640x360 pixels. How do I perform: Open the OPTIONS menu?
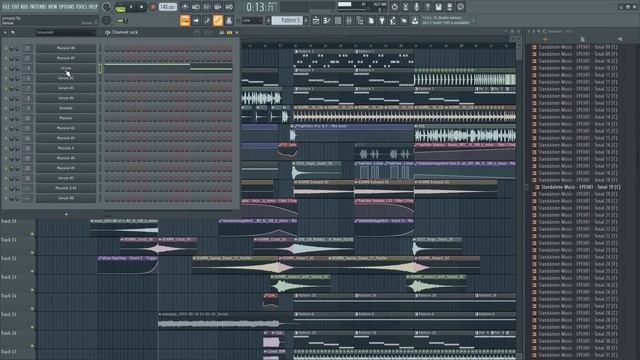(67, 7)
